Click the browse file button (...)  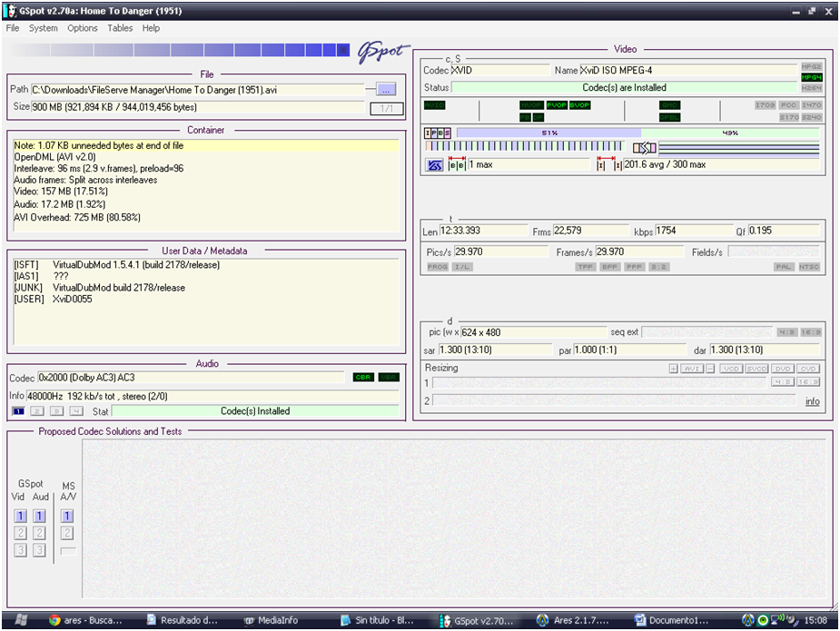[x=386, y=90]
